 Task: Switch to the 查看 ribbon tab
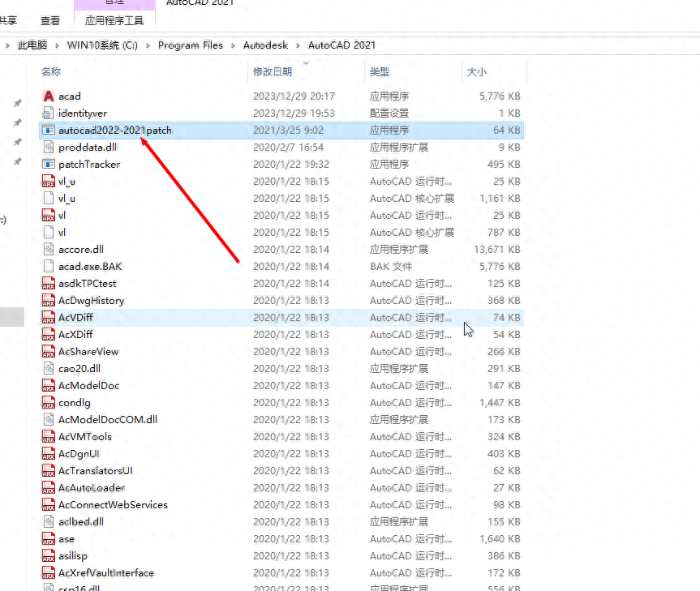[x=49, y=19]
